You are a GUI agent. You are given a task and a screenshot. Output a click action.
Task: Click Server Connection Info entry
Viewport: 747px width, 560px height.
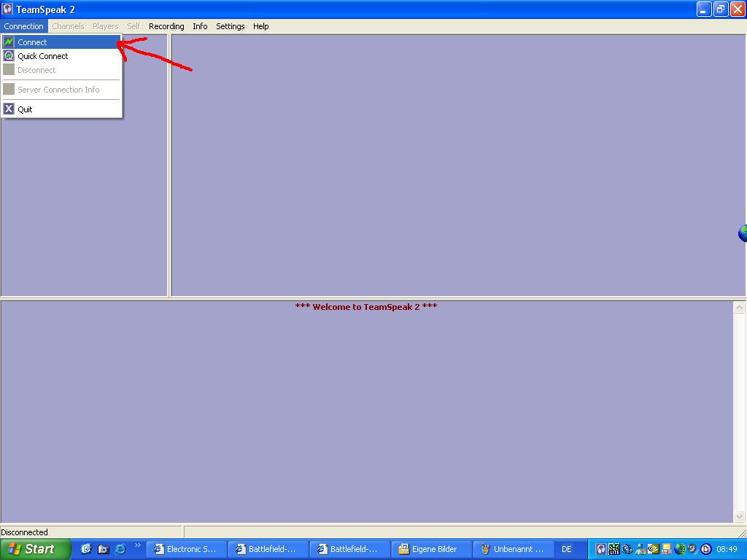[x=61, y=90]
